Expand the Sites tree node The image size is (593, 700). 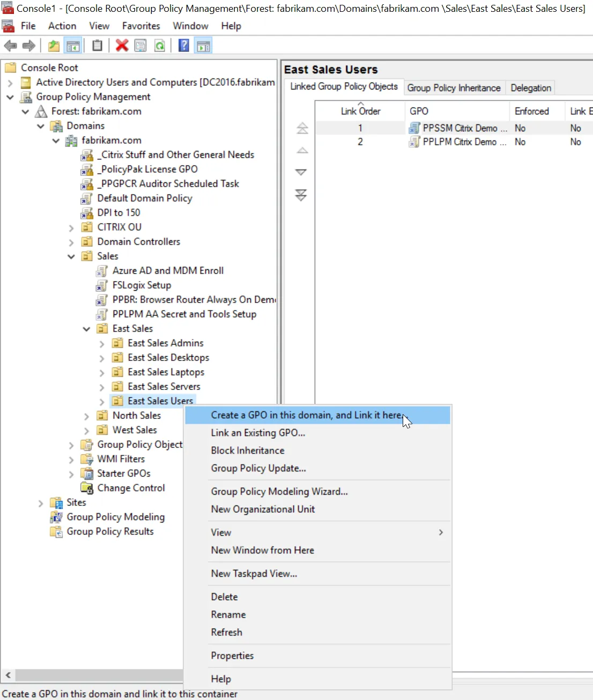coord(41,503)
